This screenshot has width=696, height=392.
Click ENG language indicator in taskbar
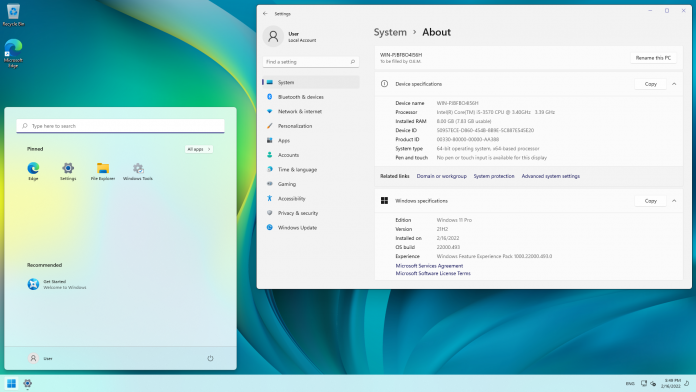(630, 384)
